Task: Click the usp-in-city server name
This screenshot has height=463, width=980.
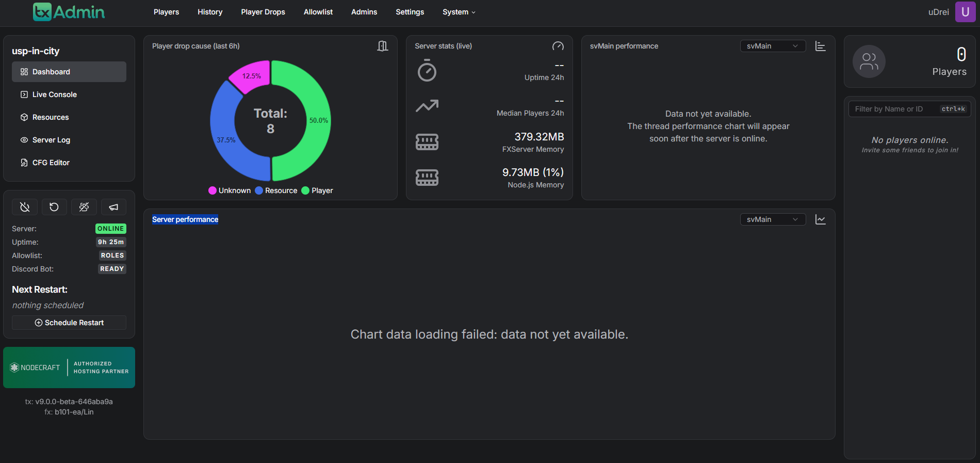Action: [x=36, y=51]
